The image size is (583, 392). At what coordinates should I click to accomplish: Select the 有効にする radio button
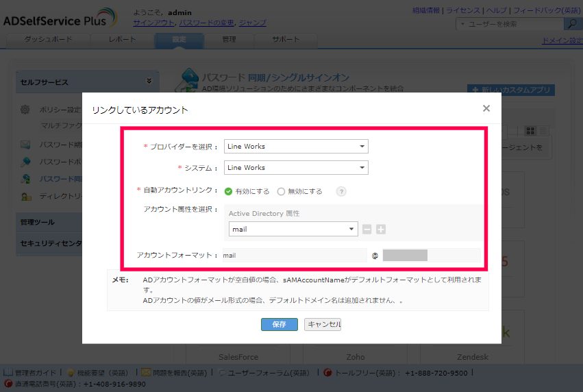[x=228, y=191]
